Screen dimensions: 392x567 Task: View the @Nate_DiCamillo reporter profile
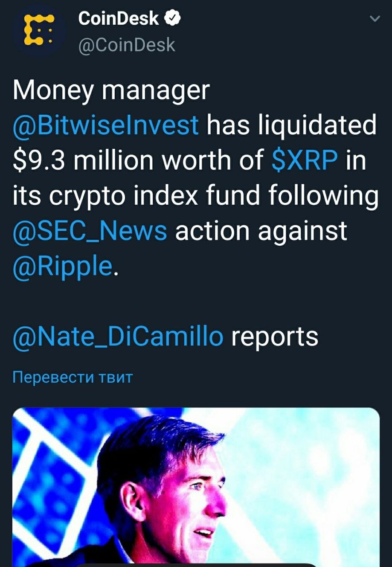pyautogui.click(x=118, y=337)
